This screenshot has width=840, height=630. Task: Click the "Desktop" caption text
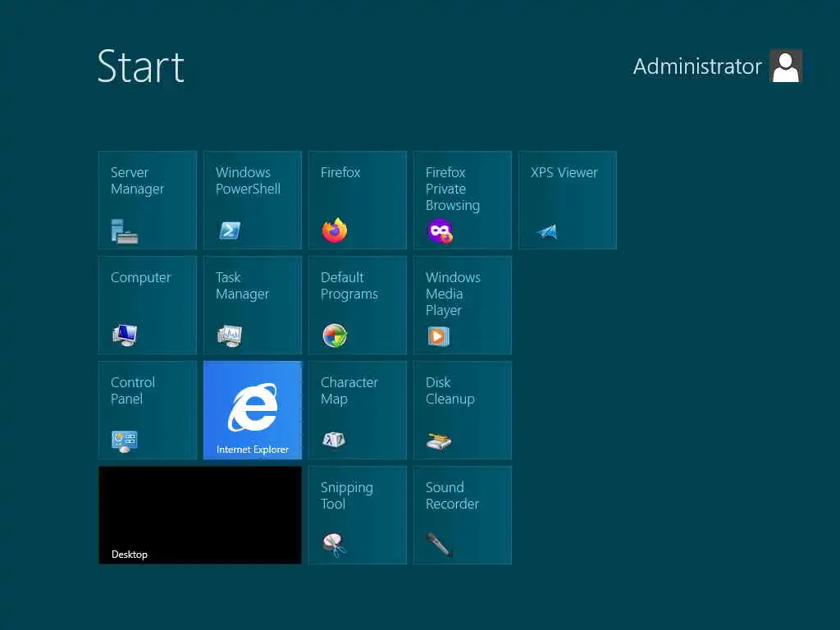[x=129, y=555]
